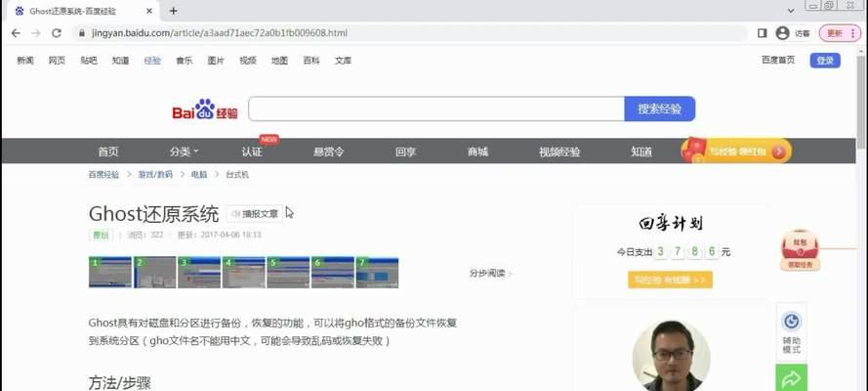This screenshot has width=868, height=391.
Task: Click 台式机 breadcrumb item
Action: coord(237,174)
